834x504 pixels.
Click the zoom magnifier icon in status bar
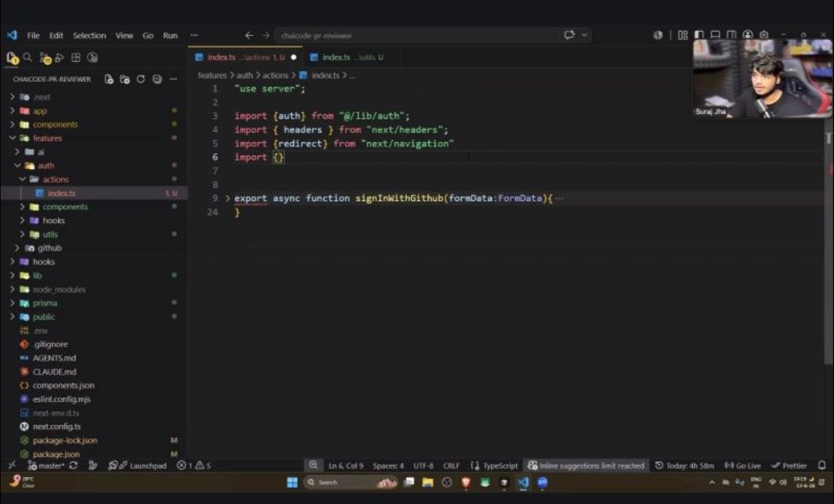click(x=314, y=465)
